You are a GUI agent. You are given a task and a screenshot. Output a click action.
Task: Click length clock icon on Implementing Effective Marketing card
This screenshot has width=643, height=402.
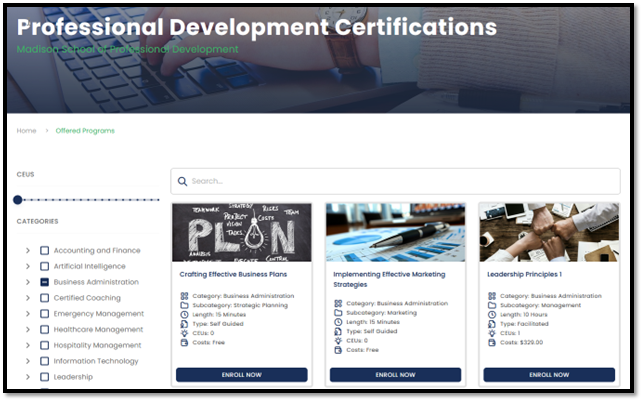tap(338, 322)
